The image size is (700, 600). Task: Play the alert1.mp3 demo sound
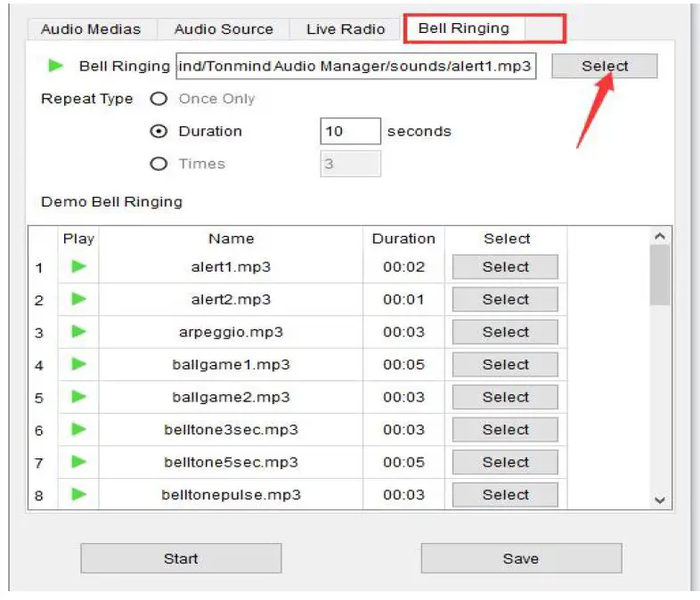(78, 266)
